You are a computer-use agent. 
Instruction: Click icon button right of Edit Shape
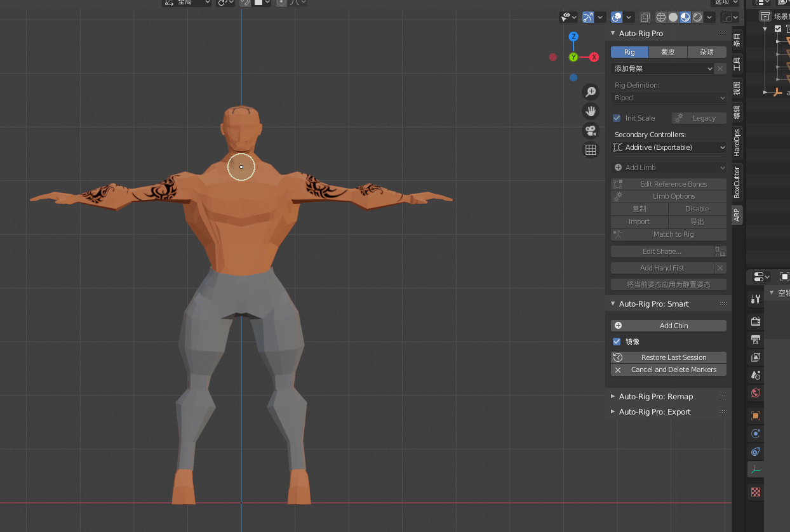tap(720, 251)
